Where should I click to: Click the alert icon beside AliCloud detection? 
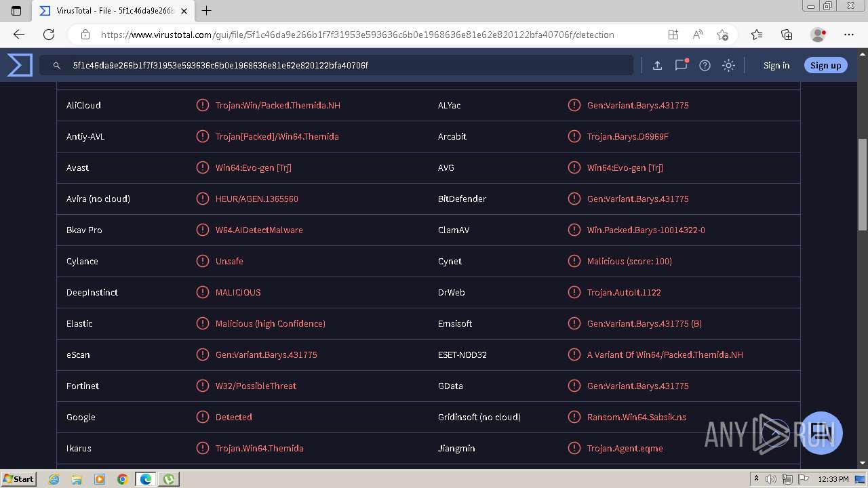202,105
